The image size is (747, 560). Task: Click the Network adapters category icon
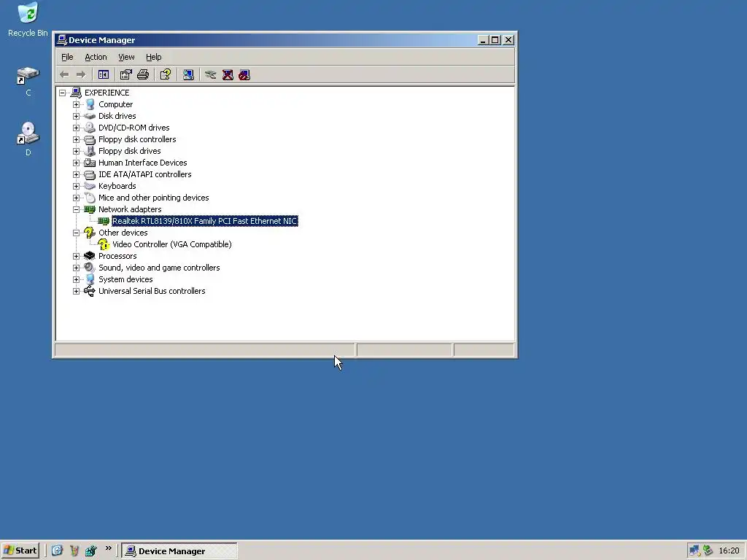pos(90,209)
